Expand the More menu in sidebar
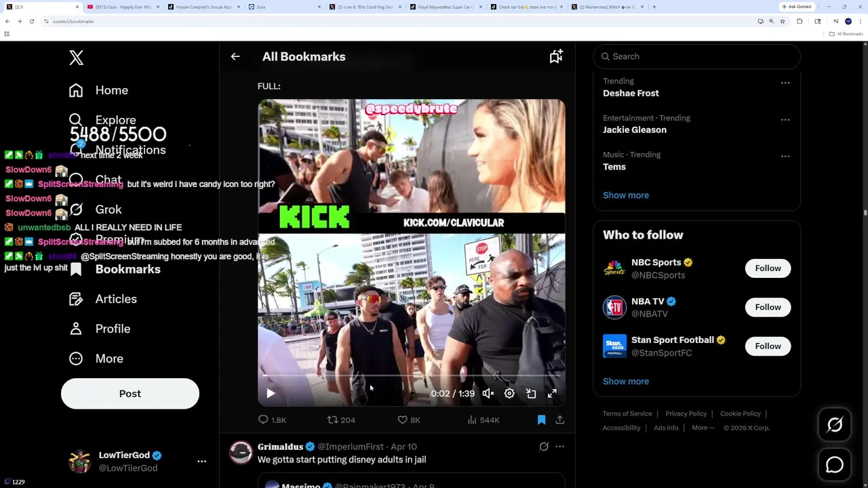The width and height of the screenshot is (868, 488). pos(96,359)
